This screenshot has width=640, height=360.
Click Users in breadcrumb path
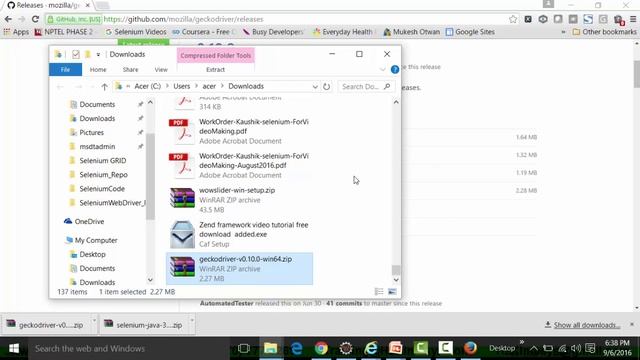point(182,87)
